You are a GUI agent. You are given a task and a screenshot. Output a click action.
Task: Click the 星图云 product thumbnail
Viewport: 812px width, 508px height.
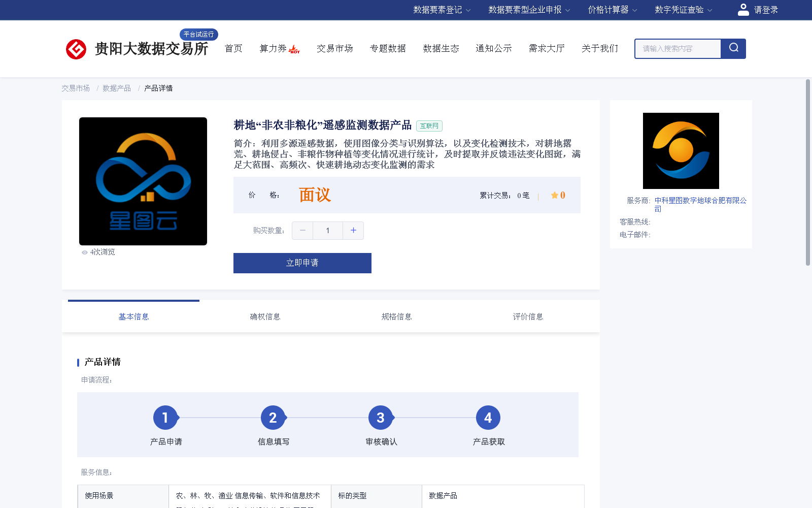(x=143, y=181)
